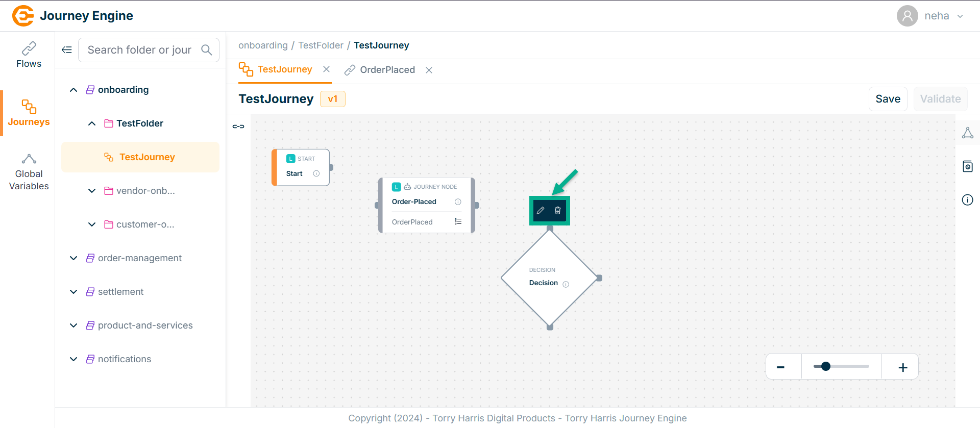Expand the vendor-onb... folder
Image resolution: width=980 pixels, height=428 pixels.
(92, 191)
